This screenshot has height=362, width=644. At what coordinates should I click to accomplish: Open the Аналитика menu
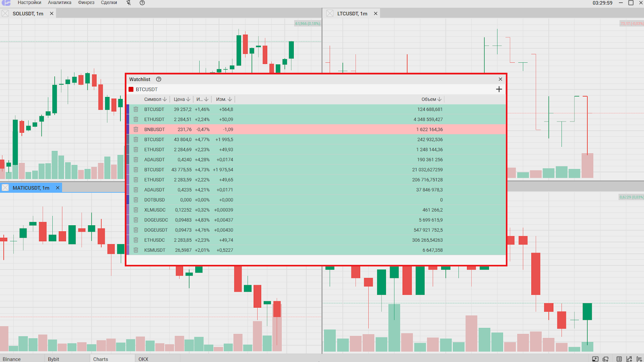60,3
